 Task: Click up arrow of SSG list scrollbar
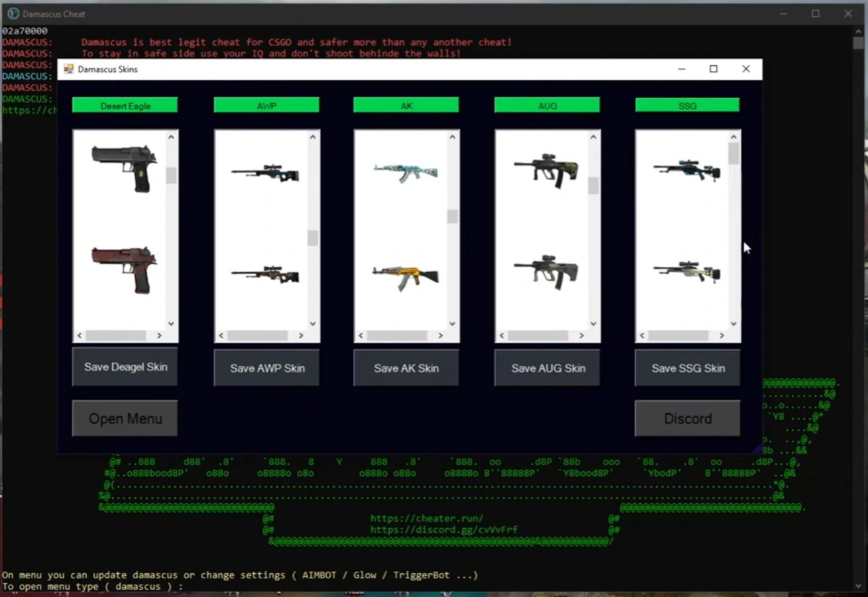(733, 136)
